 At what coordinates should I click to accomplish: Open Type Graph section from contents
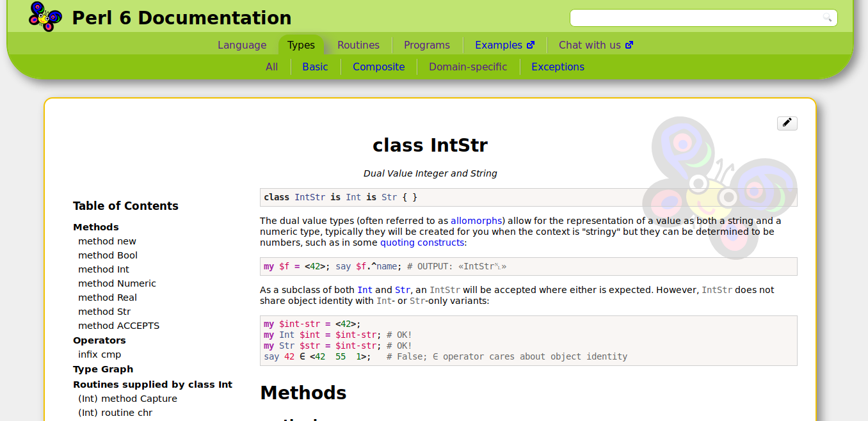103,369
